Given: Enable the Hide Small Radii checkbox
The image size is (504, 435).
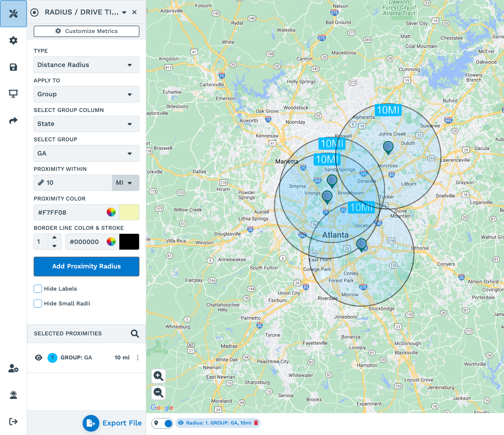Looking at the screenshot, I should (38, 304).
